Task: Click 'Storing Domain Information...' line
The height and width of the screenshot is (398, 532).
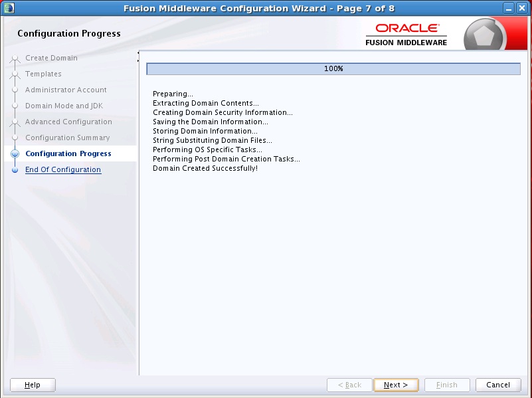Action: pyautogui.click(x=205, y=131)
